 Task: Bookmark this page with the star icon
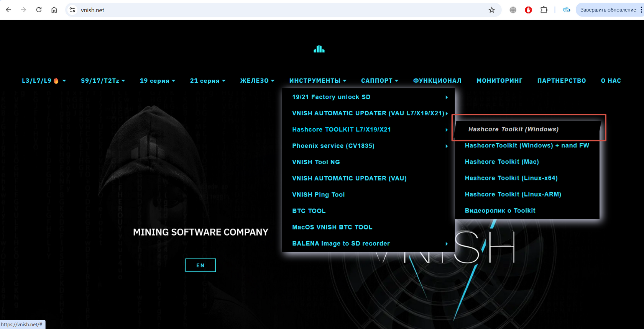click(x=492, y=10)
